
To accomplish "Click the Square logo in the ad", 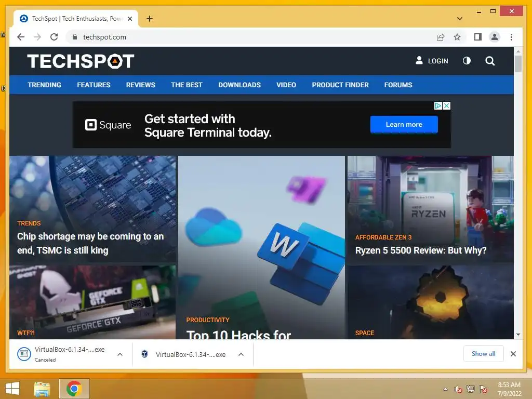I will pos(108,125).
